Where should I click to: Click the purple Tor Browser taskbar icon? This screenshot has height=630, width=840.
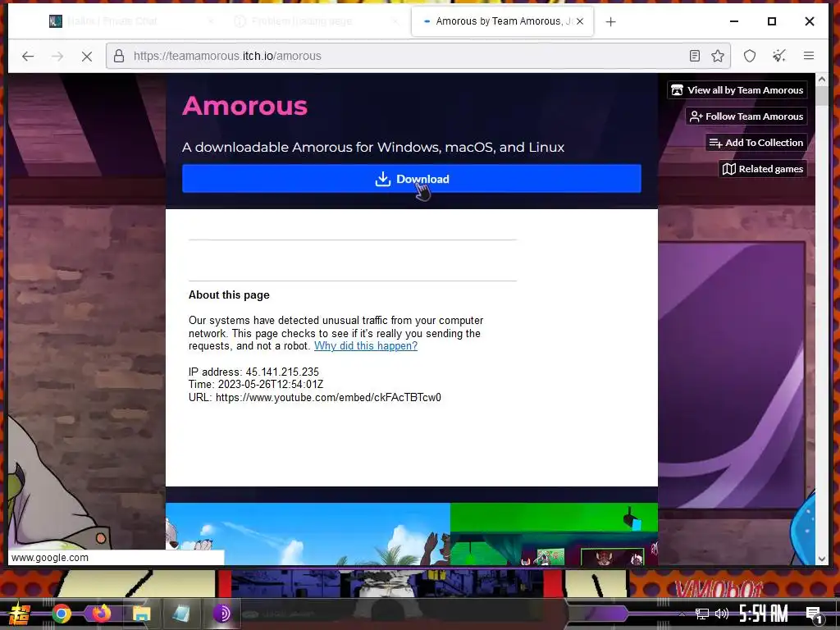pyautogui.click(x=221, y=614)
